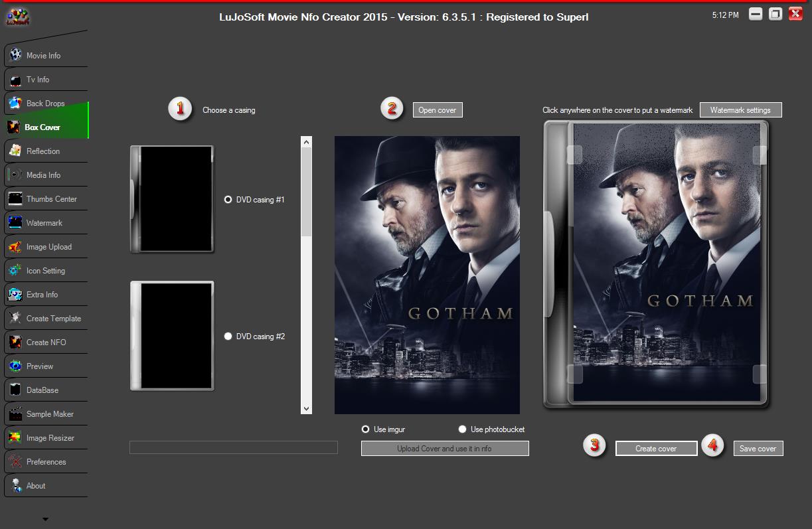Image resolution: width=812 pixels, height=529 pixels.
Task: Click the Preferences sidebar icon
Action: pyautogui.click(x=15, y=462)
